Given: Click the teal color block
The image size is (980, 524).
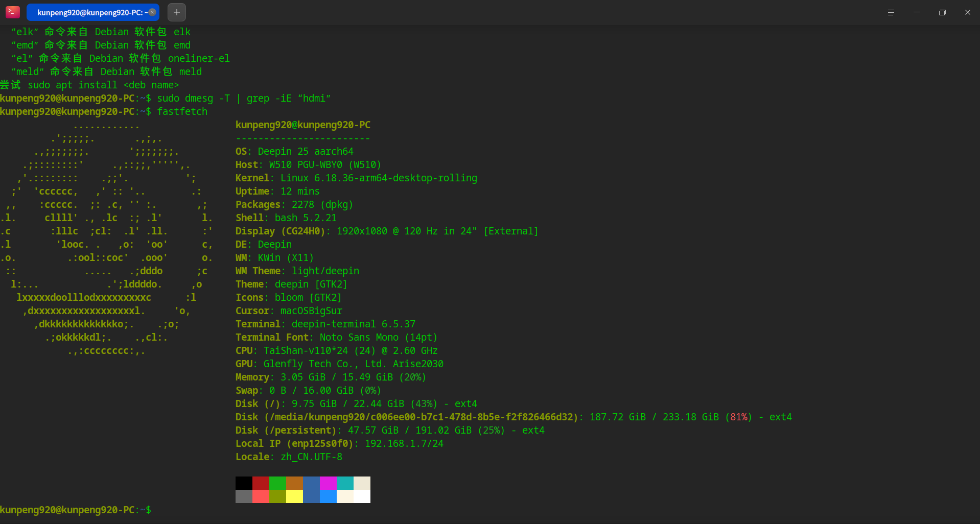Looking at the screenshot, I should 345,483.
